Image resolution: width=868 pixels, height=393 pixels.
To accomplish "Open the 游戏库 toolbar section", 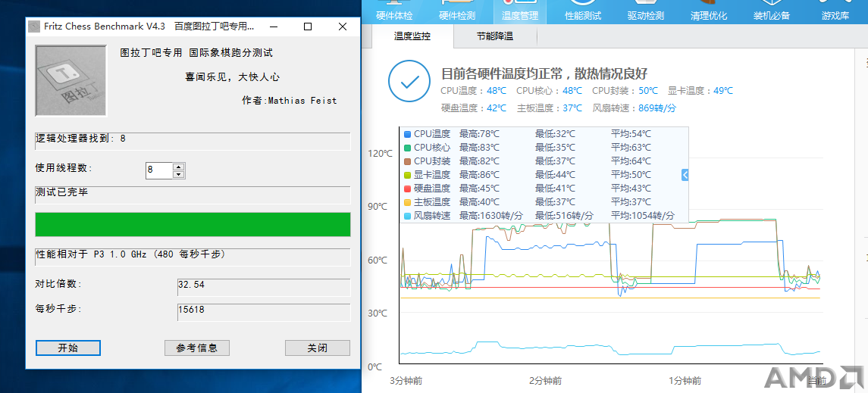I will pos(835,11).
